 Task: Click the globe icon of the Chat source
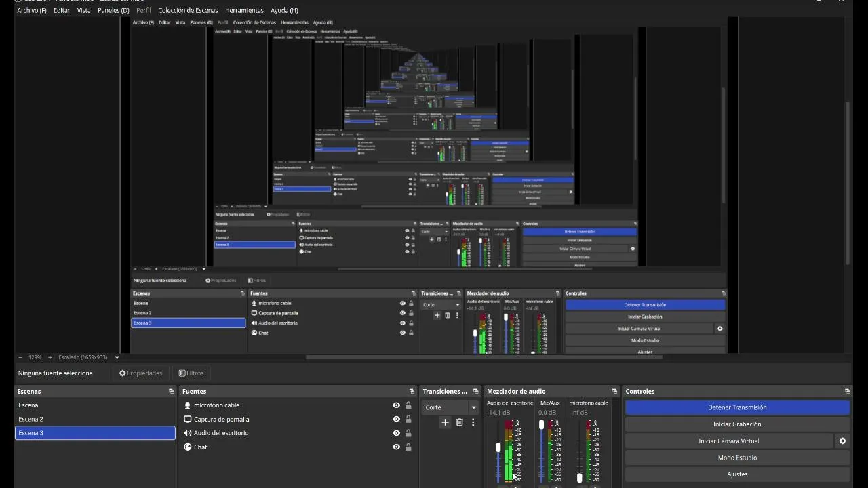tap(188, 447)
